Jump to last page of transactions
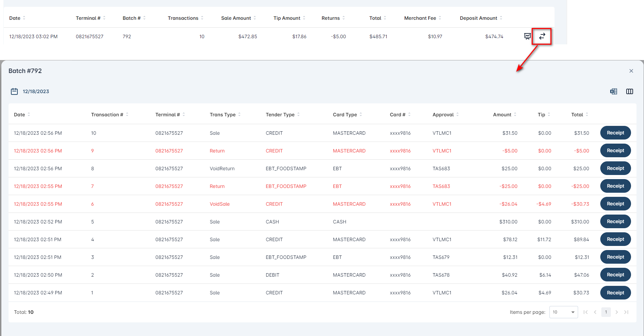The image size is (644, 336). (x=627, y=312)
